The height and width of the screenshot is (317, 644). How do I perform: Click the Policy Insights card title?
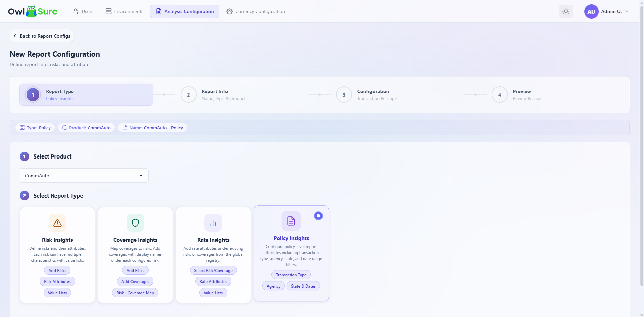coord(291,238)
